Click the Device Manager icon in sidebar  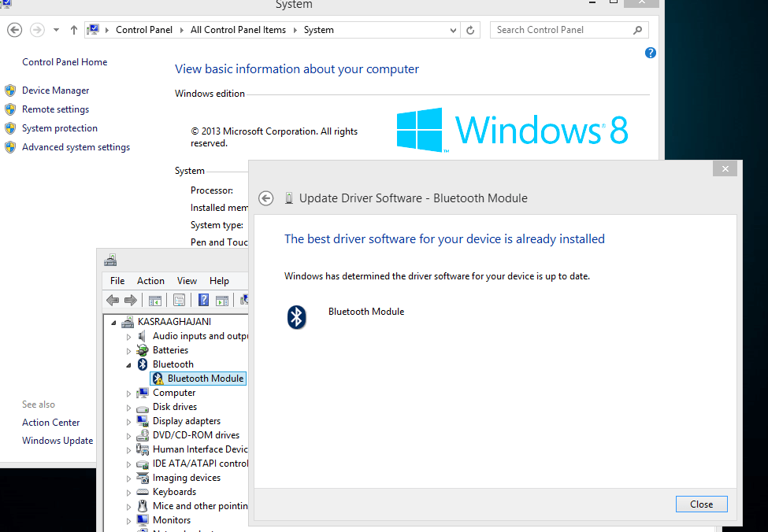click(x=10, y=90)
